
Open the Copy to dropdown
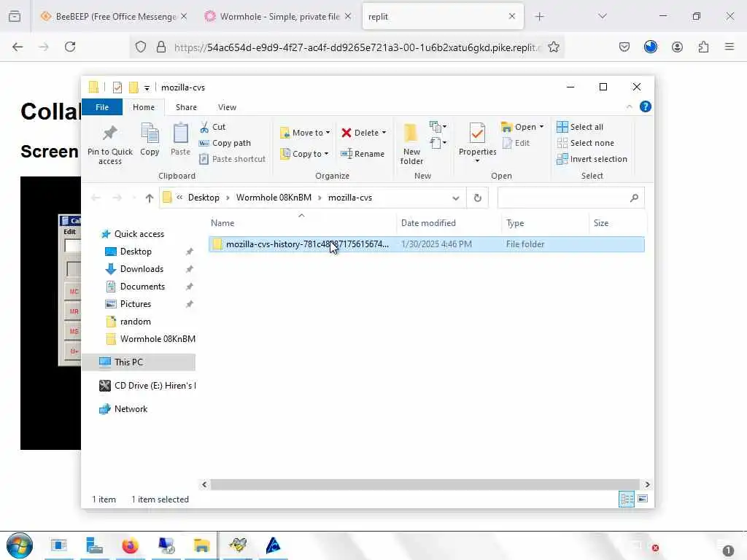click(304, 154)
